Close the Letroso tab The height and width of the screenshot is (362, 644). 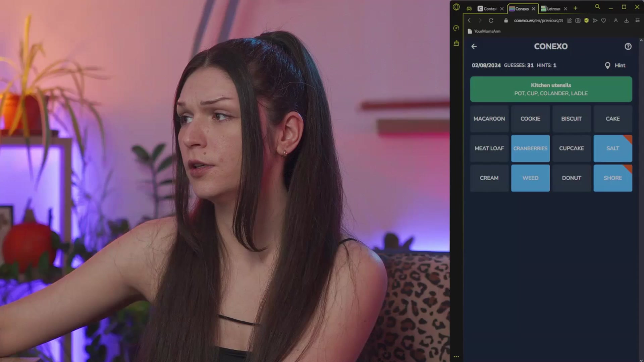[x=565, y=9]
